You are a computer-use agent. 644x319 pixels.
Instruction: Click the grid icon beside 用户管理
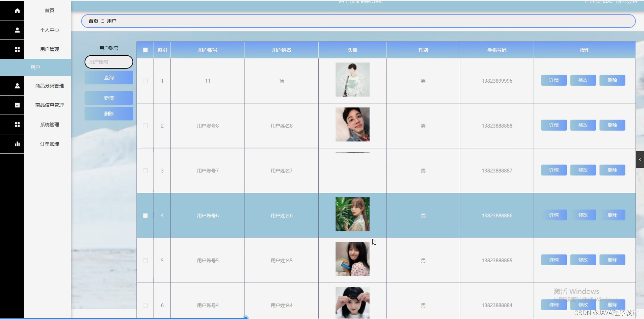coord(17,49)
